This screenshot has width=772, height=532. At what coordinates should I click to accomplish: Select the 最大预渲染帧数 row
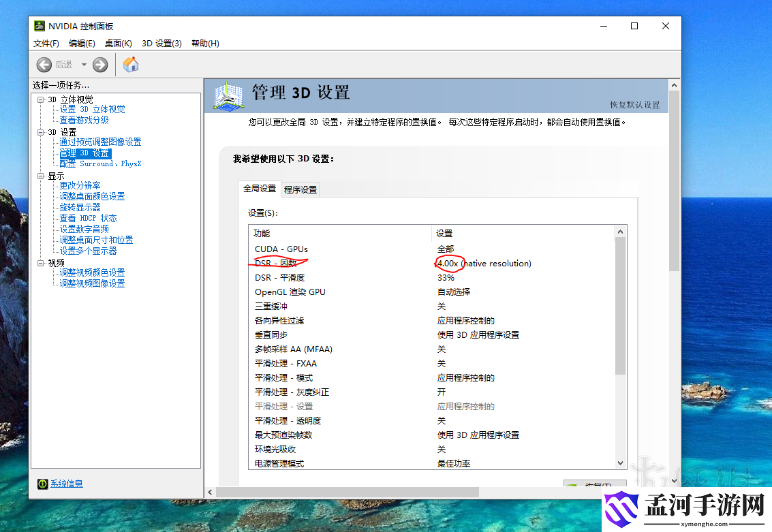click(x=432, y=435)
